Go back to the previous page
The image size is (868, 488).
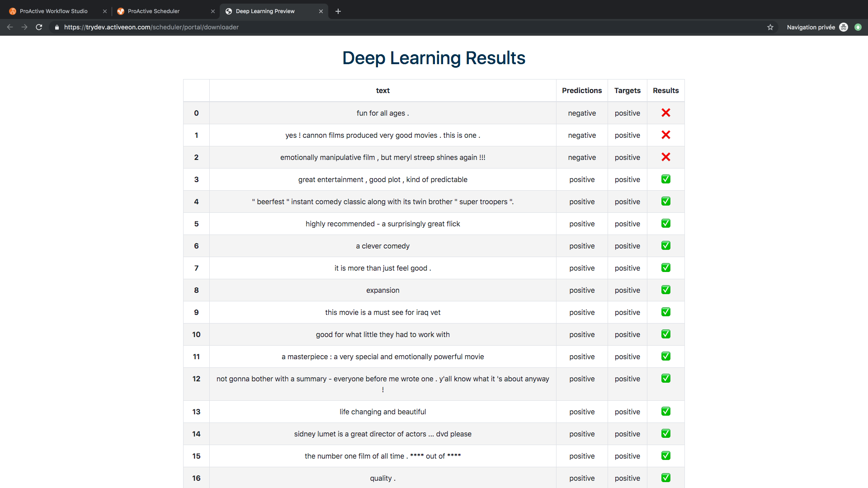[x=10, y=27]
